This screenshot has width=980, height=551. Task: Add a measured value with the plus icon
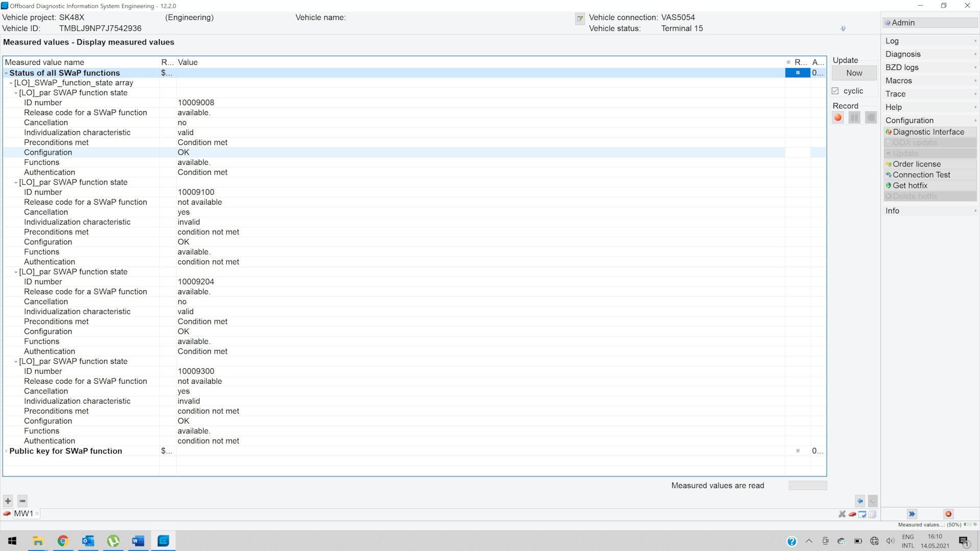click(x=8, y=501)
